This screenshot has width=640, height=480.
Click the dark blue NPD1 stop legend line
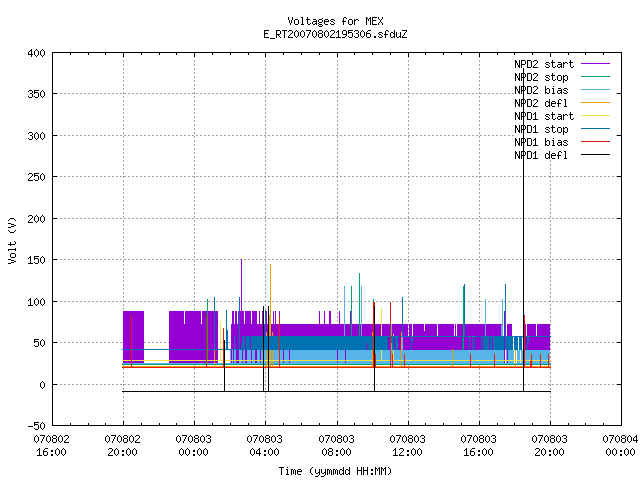pyautogui.click(x=596, y=129)
